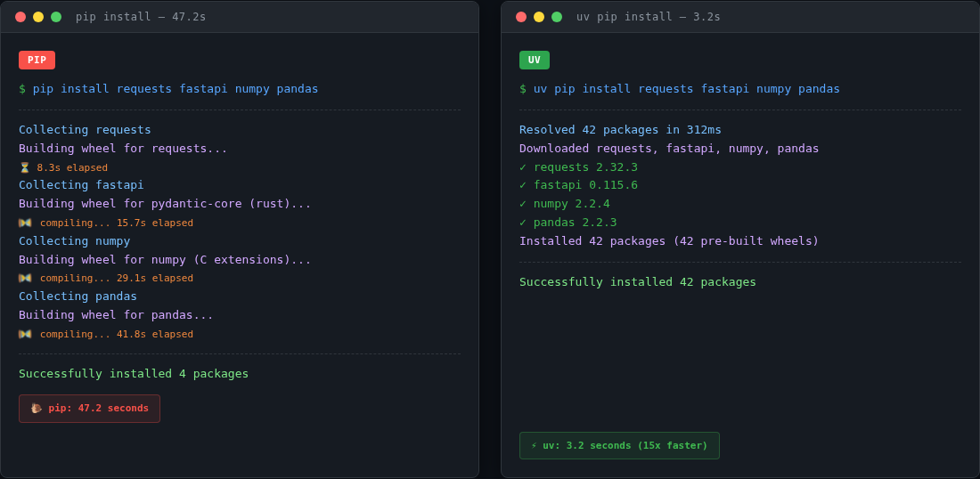980x479 pixels.
Task: Click the 'compiling... 15.7s elapsed' text
Action: pyautogui.click(x=117, y=223)
